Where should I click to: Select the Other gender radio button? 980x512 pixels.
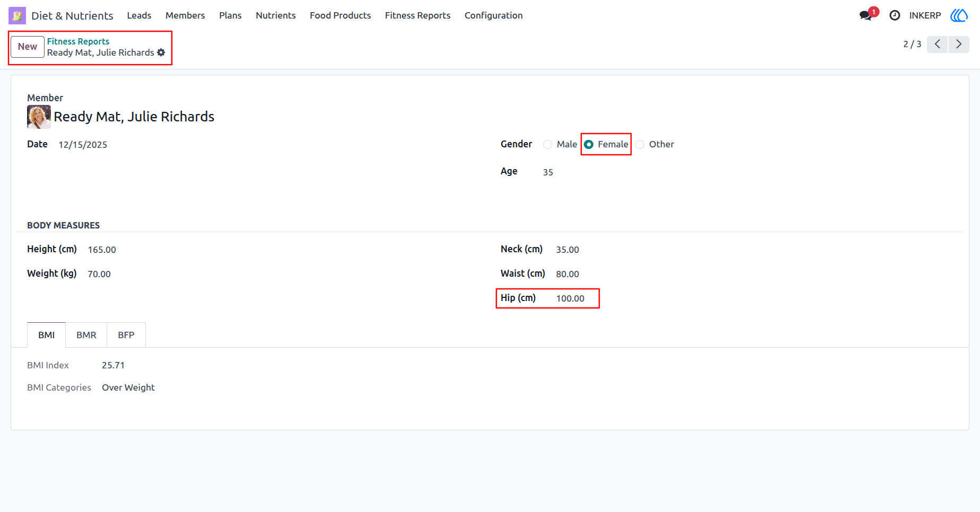coord(640,145)
